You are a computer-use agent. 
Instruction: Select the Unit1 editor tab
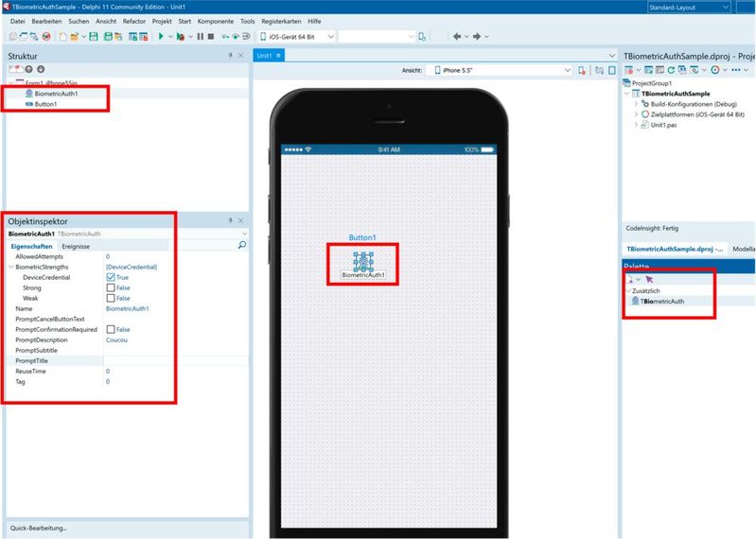[x=269, y=56]
